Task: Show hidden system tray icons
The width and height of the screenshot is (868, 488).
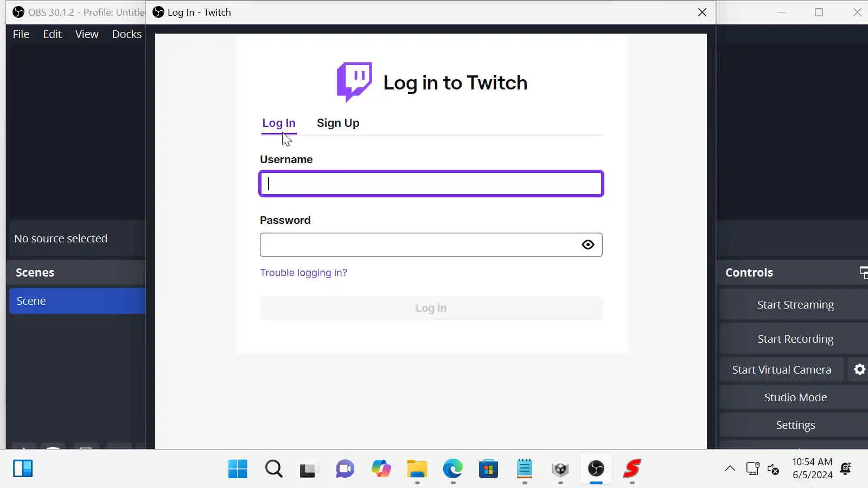Action: coord(730,468)
